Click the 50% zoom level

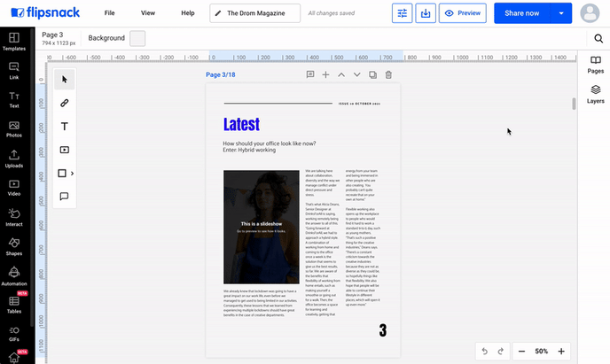tap(541, 352)
